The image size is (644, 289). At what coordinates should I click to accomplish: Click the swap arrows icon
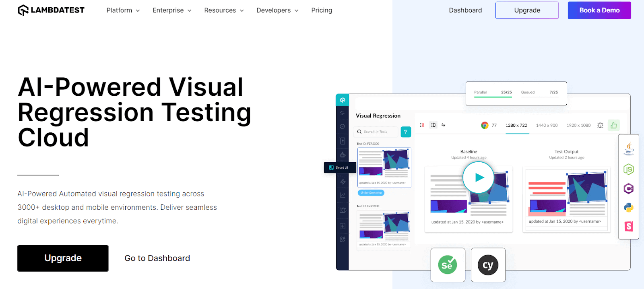click(443, 125)
